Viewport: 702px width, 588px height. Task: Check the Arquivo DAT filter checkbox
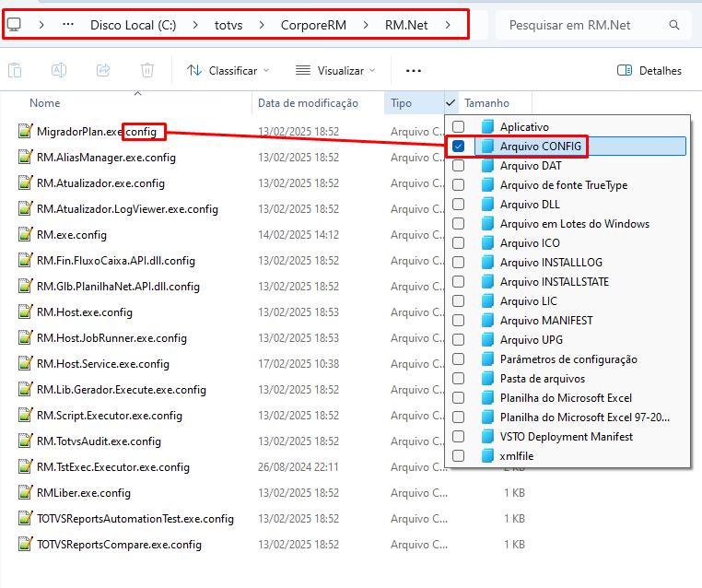click(x=458, y=165)
